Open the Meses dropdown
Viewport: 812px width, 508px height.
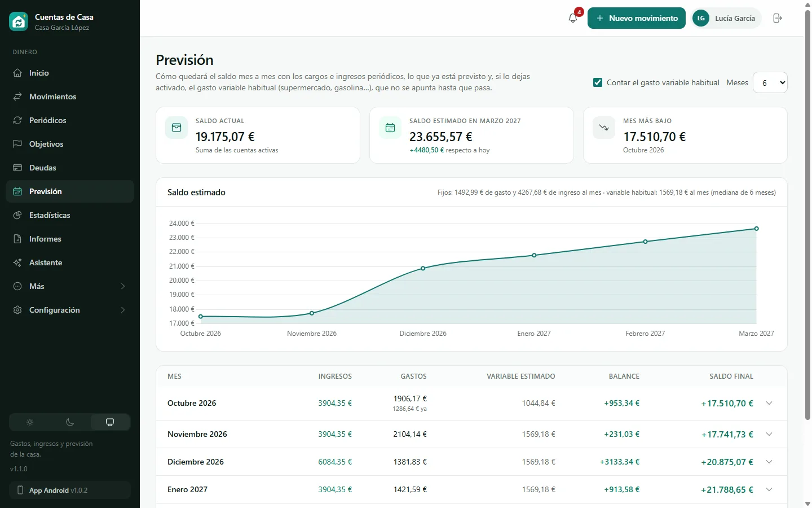[770, 82]
